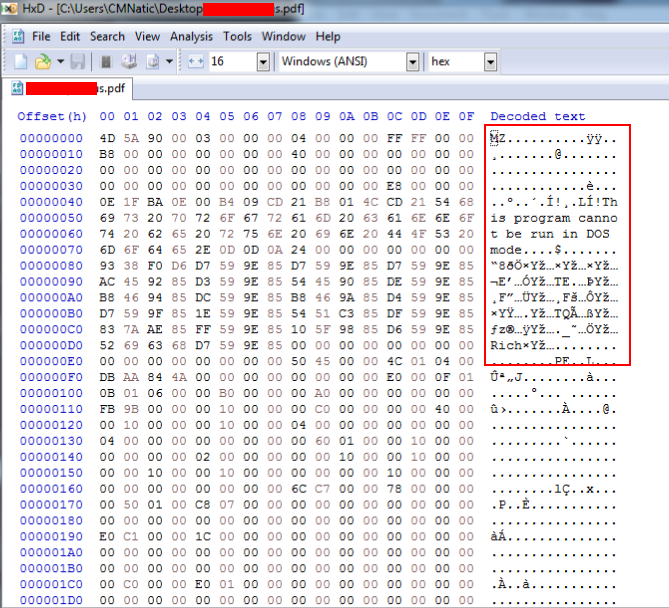Click byte 50 in row 000000E0
669x608 pixels.
(x=299, y=361)
